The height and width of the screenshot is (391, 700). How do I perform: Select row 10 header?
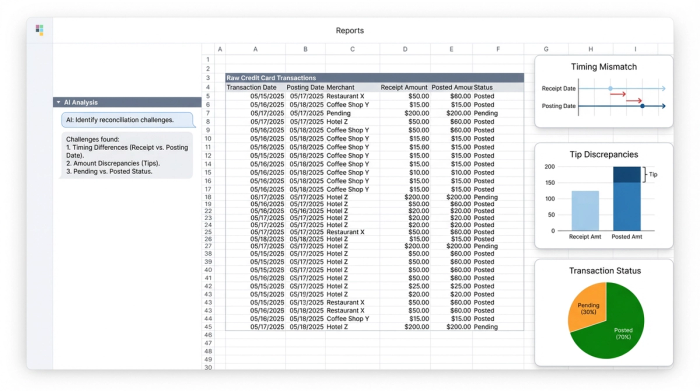pyautogui.click(x=208, y=138)
